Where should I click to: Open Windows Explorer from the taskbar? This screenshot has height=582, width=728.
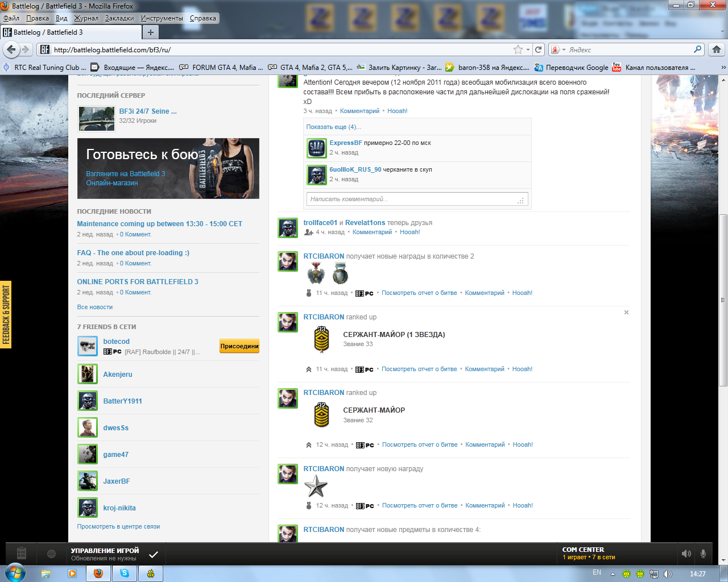[x=46, y=573]
